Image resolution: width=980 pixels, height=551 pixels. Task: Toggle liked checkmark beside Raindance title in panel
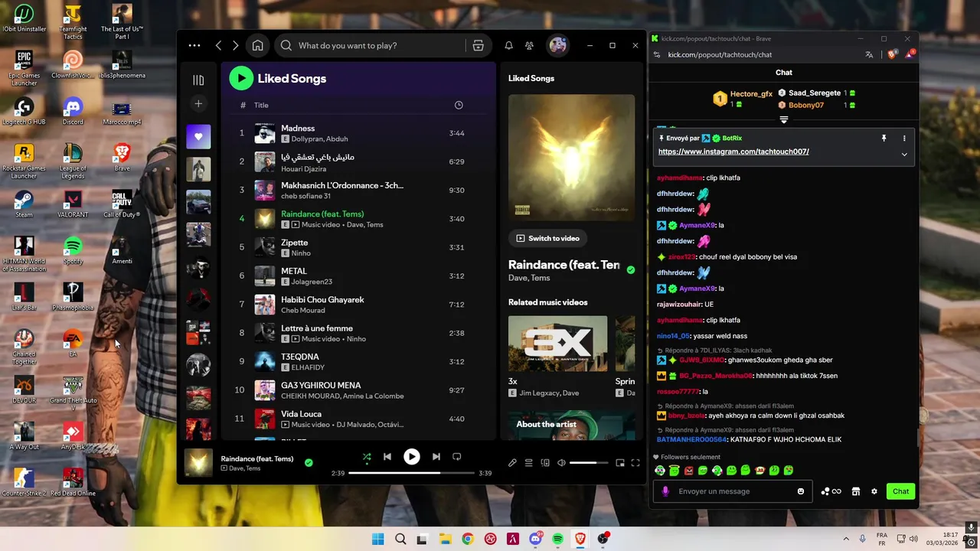pyautogui.click(x=631, y=269)
